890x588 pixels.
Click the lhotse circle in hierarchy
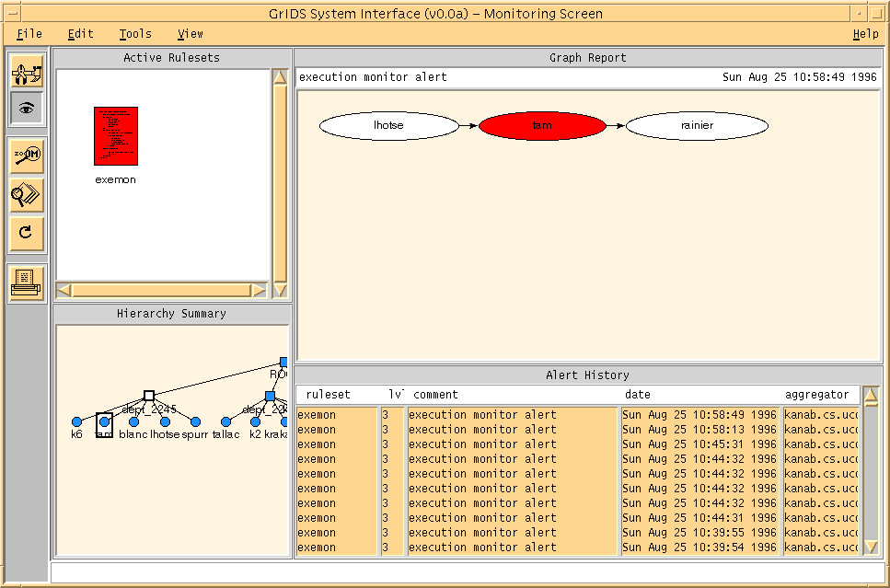[x=166, y=421]
